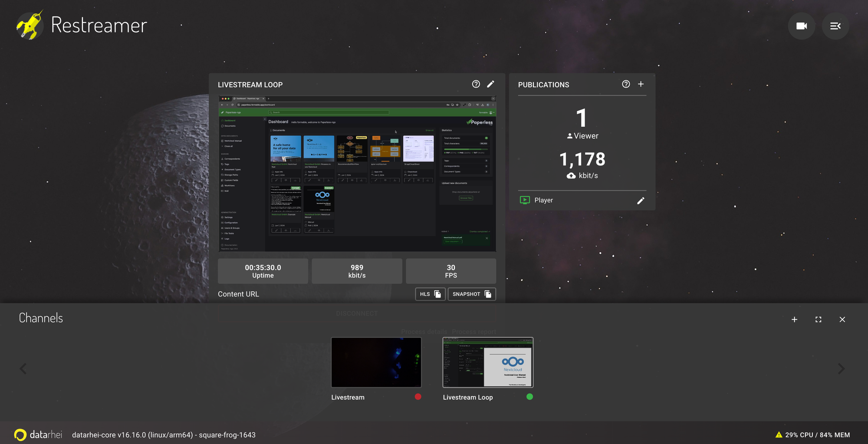The height and width of the screenshot is (444, 868).
Task: Open the video camera menu top right
Action: [x=802, y=26]
